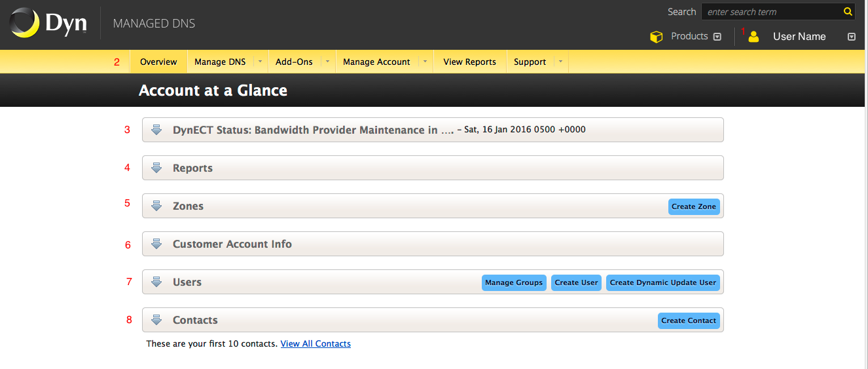This screenshot has height=369, width=868.
Task: Open the View Reports menu item
Action: point(469,62)
